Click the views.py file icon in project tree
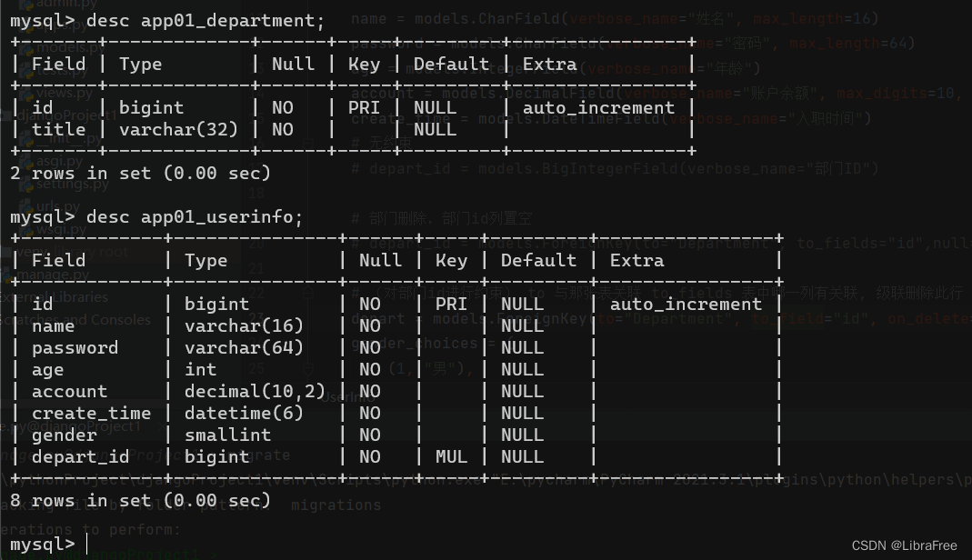This screenshot has width=972, height=560. (x=26, y=93)
